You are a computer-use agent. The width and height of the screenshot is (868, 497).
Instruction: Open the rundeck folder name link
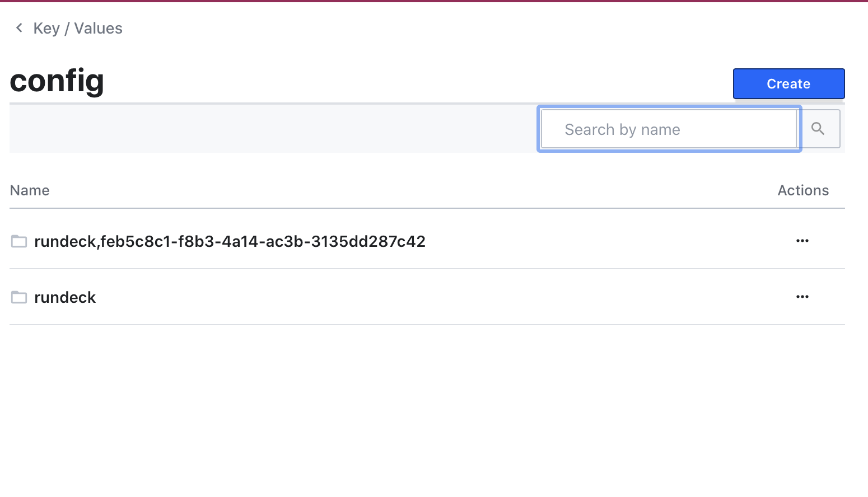click(65, 297)
